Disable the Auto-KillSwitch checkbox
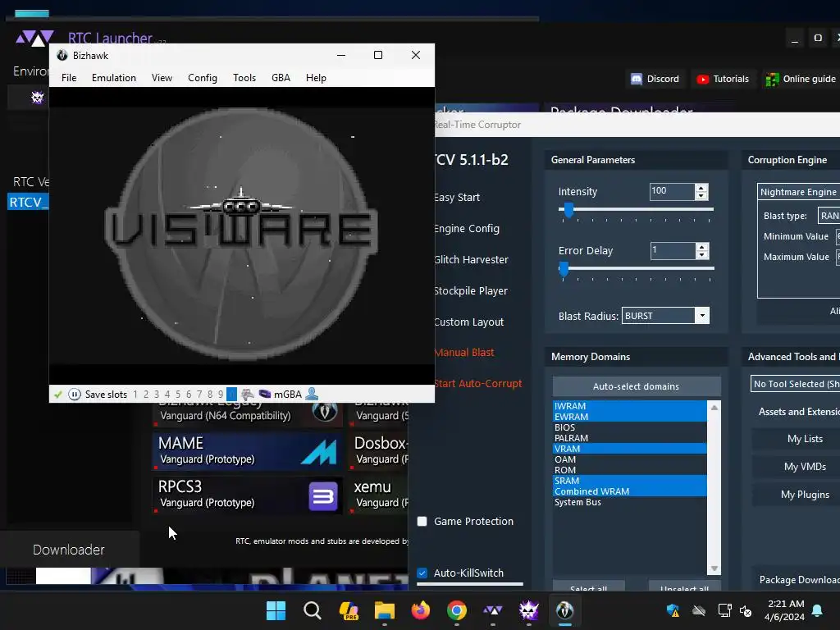 point(422,573)
